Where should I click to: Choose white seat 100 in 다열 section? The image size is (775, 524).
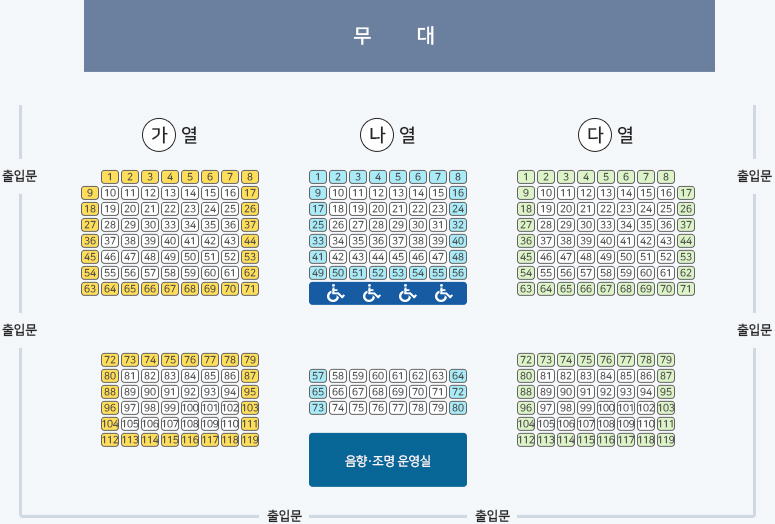(x=606, y=408)
